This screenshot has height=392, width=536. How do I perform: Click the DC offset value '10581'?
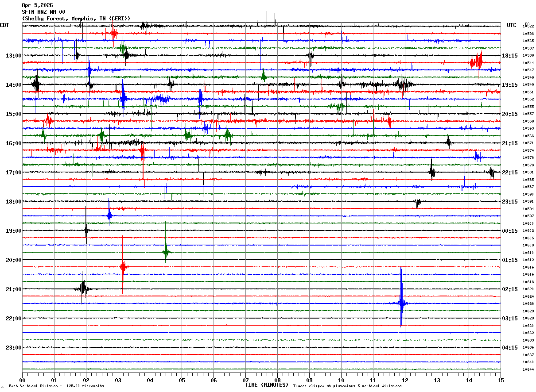point(528,172)
